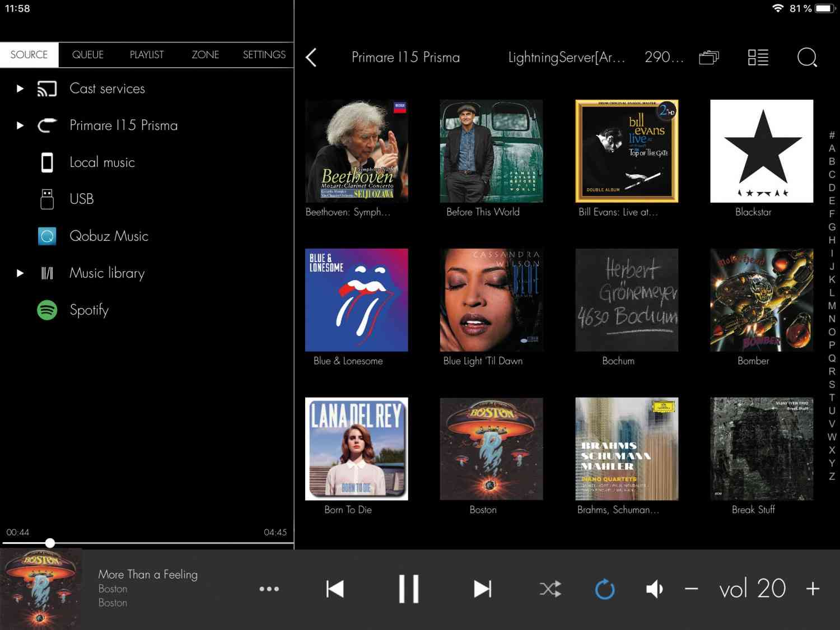The height and width of the screenshot is (630, 840).
Task: Open the Bill Evans Live album
Action: [x=627, y=151]
